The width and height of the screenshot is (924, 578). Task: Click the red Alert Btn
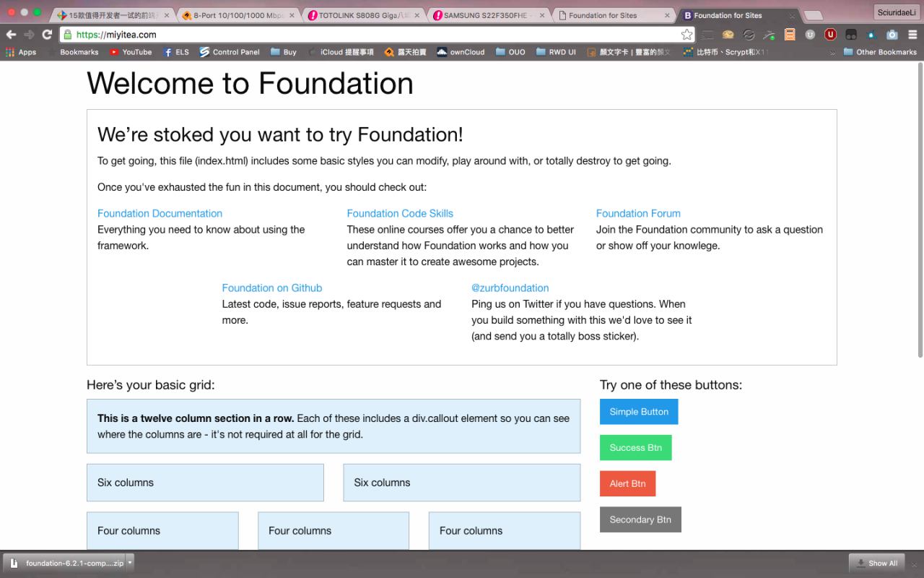pyautogui.click(x=627, y=483)
